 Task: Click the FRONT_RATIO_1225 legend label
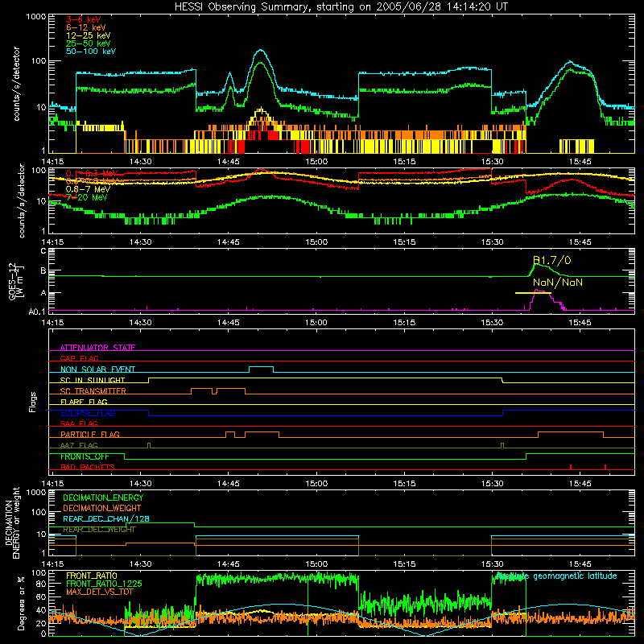[x=104, y=584]
